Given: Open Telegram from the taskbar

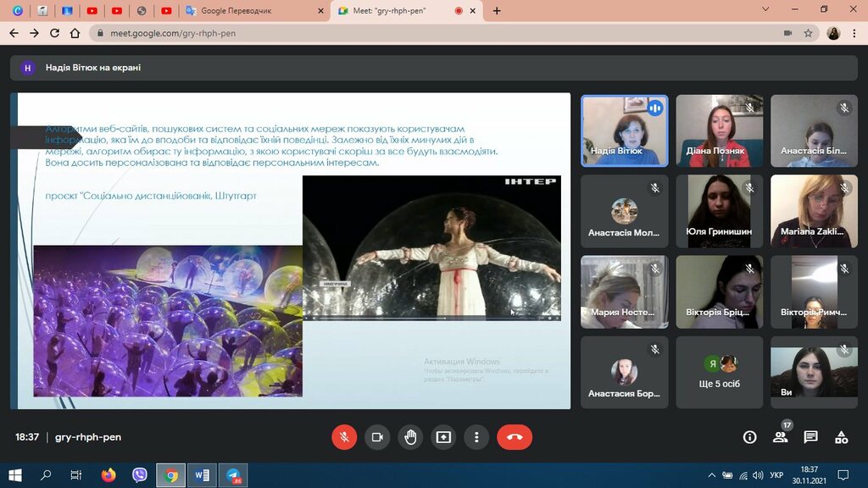Looking at the screenshot, I should tap(232, 475).
